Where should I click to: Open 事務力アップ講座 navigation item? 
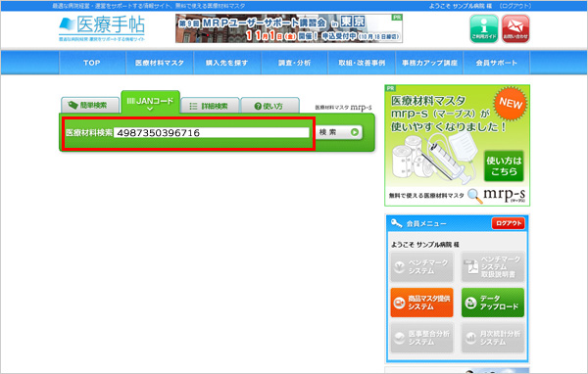click(430, 63)
